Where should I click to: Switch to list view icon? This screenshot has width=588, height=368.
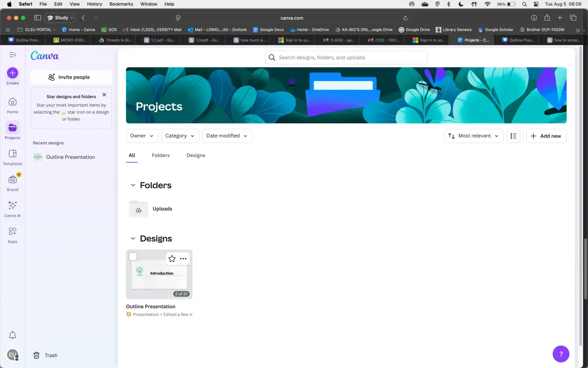(513, 136)
